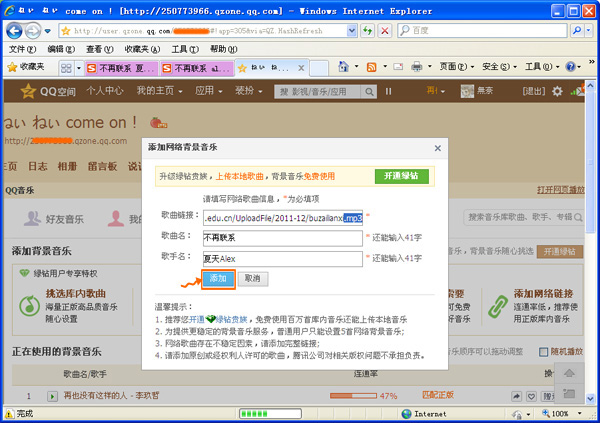
Task: Open the 工具(T) menu
Action: click(x=185, y=49)
